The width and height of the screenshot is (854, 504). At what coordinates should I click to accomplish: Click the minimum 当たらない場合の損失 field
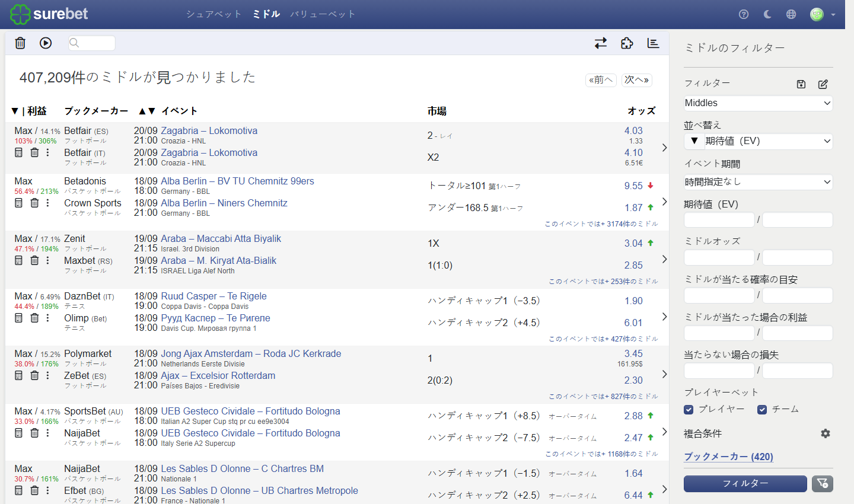[719, 371]
